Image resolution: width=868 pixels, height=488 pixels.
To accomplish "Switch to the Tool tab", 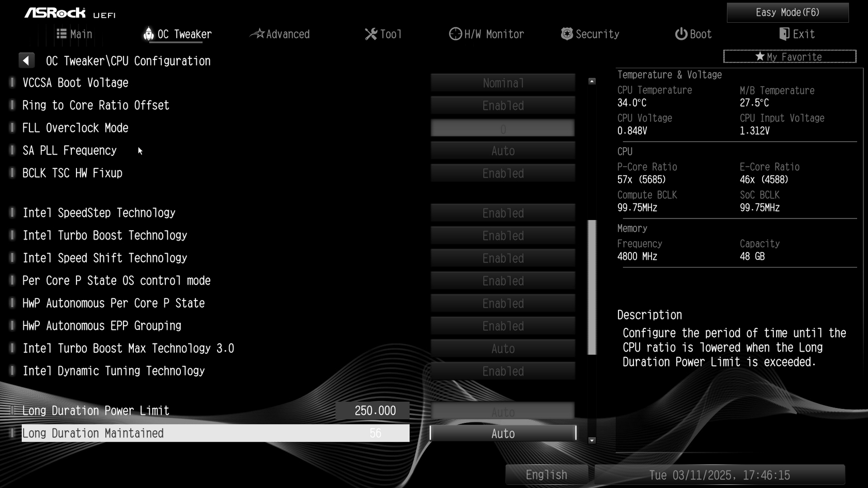I will point(383,34).
